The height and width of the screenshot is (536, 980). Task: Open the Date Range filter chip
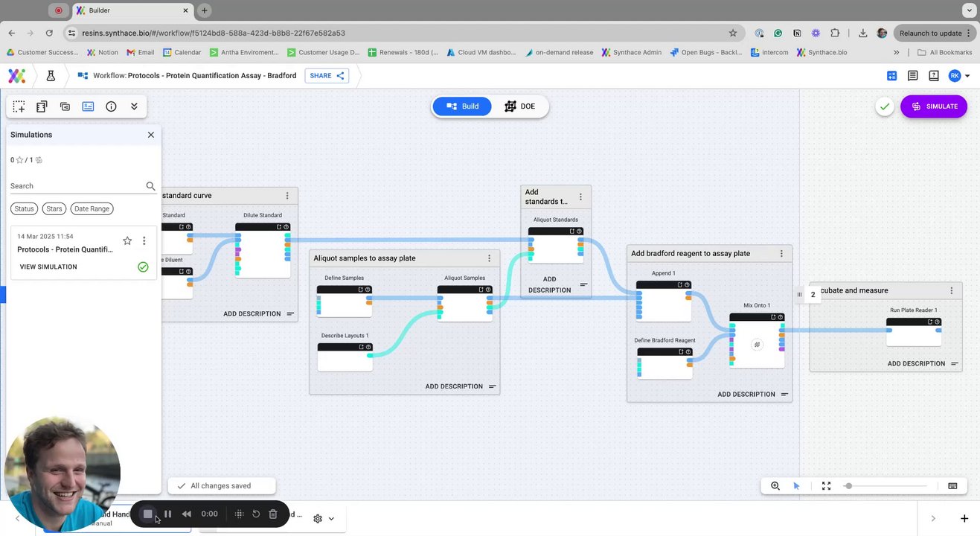coord(92,208)
